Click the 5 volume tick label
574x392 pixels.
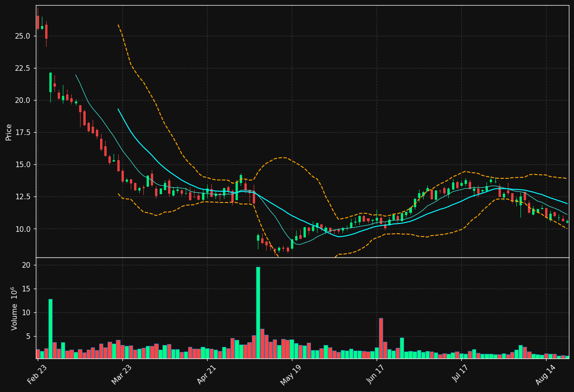(x=28, y=336)
